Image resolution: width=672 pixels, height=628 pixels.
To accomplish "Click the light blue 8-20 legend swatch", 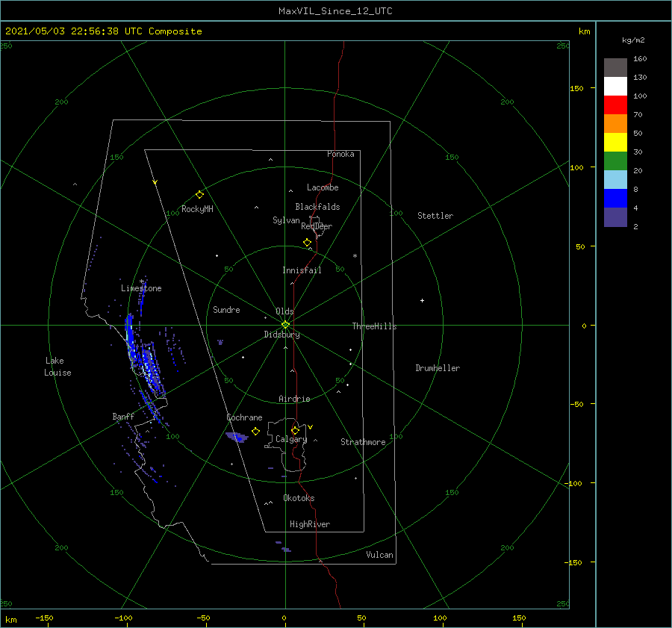I will (x=615, y=180).
